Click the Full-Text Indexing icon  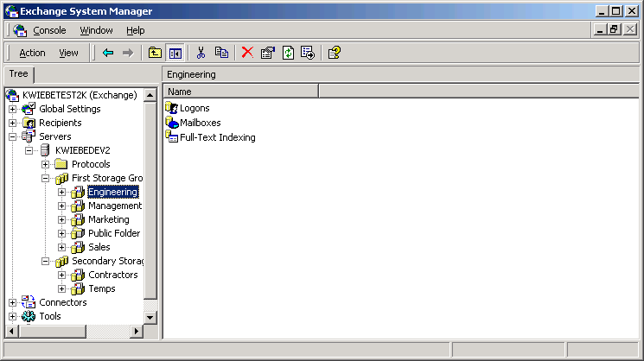171,136
